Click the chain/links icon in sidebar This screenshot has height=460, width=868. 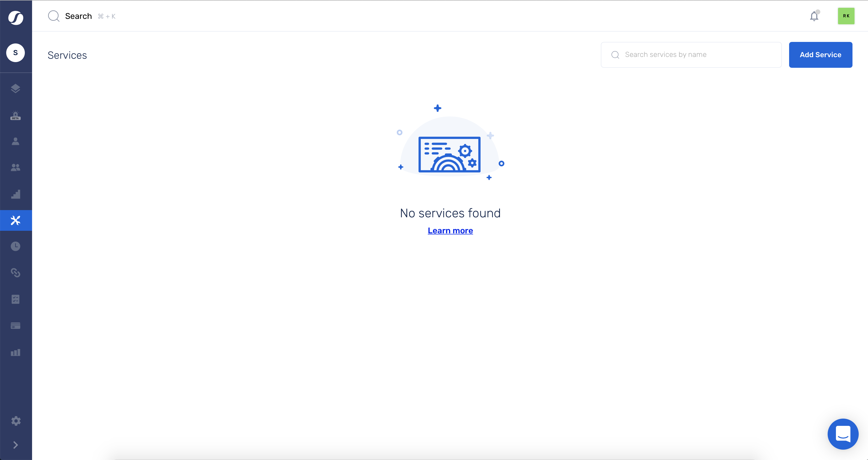click(x=16, y=273)
